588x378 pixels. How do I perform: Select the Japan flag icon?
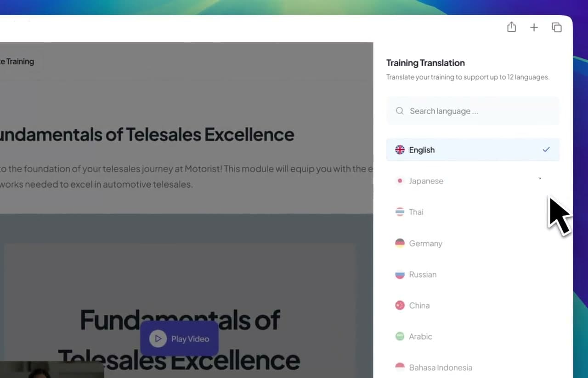(400, 181)
